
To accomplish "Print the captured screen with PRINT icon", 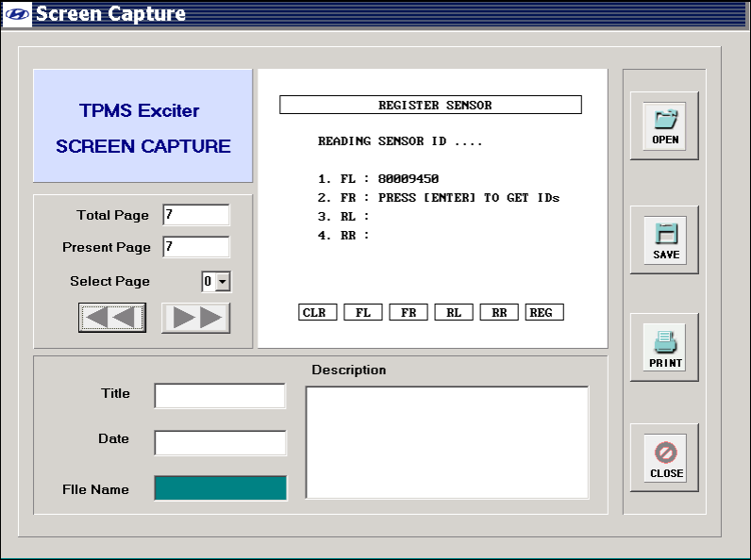I will (664, 348).
